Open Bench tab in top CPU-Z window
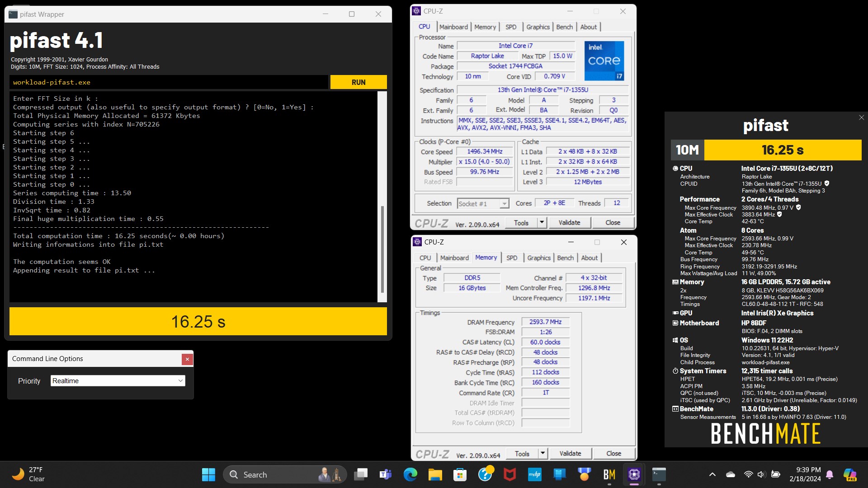The height and width of the screenshot is (488, 868). click(x=565, y=27)
